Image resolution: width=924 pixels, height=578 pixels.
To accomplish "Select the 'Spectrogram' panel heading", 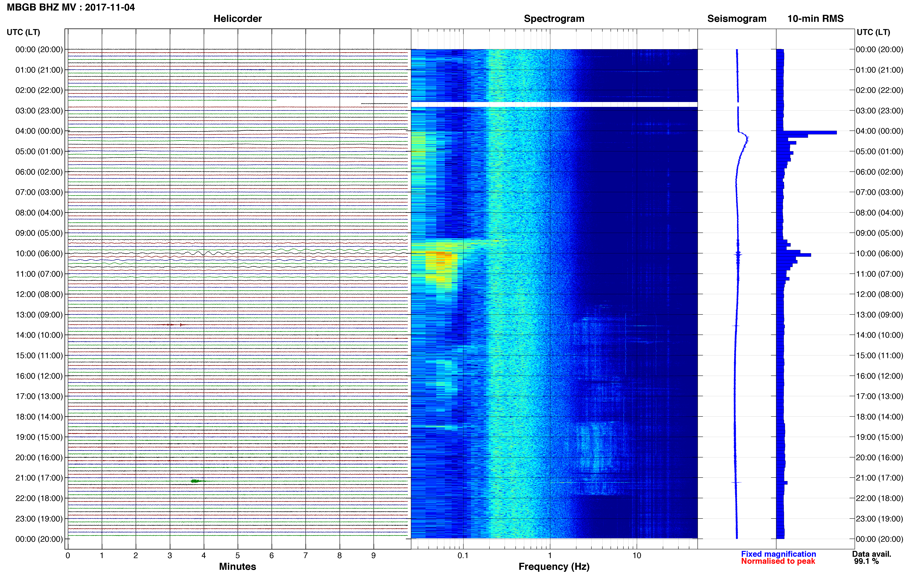I will 554,19.
